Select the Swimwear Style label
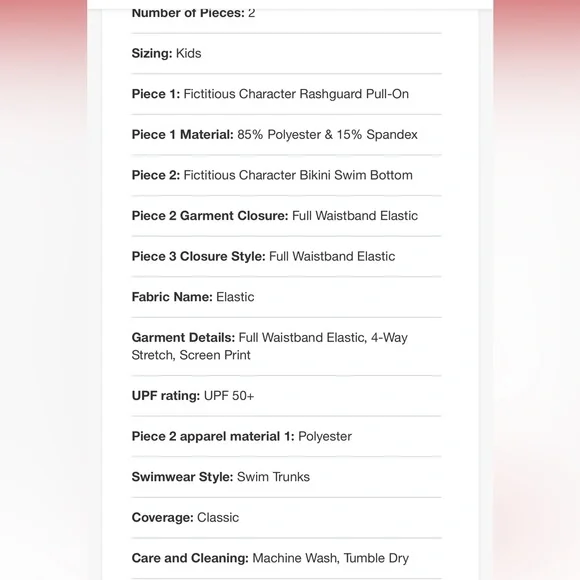Image resolution: width=580 pixels, height=580 pixels. (x=182, y=477)
